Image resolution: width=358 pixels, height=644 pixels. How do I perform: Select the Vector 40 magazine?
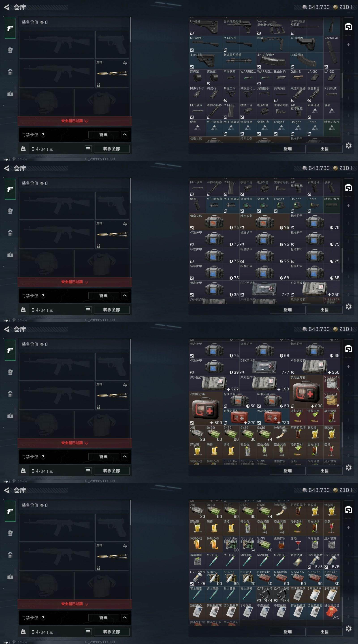[x=332, y=53]
